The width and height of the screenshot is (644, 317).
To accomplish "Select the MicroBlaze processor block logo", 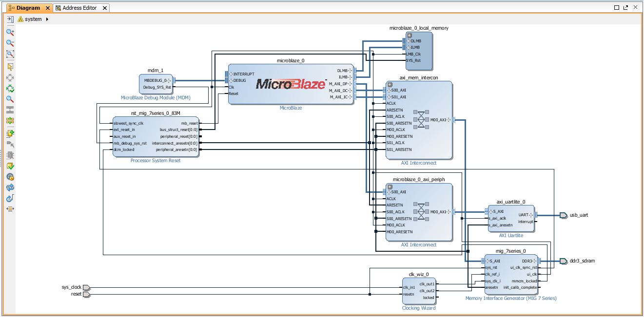I will tap(291, 84).
